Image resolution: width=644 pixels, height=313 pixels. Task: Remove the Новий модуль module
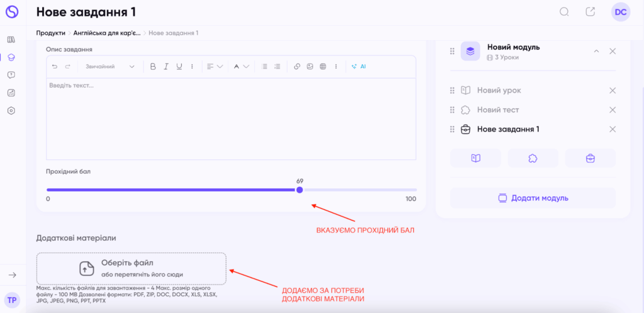pos(613,52)
